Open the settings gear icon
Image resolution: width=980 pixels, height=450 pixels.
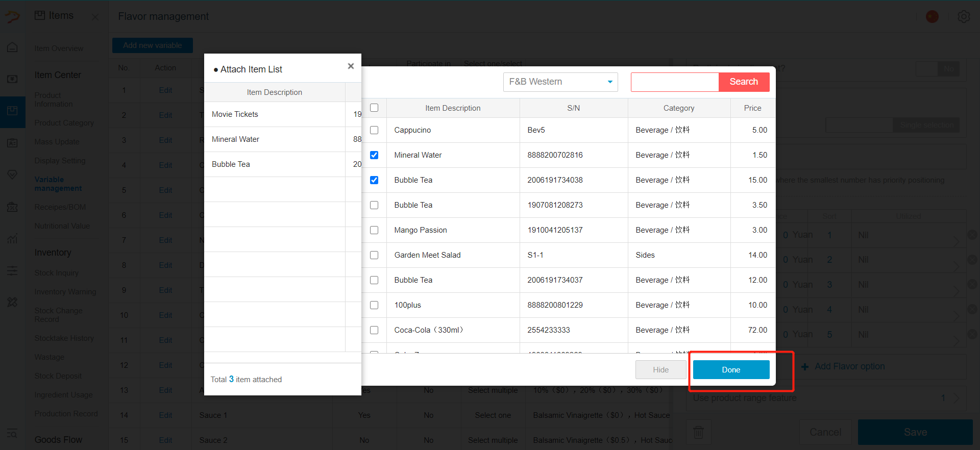click(964, 16)
